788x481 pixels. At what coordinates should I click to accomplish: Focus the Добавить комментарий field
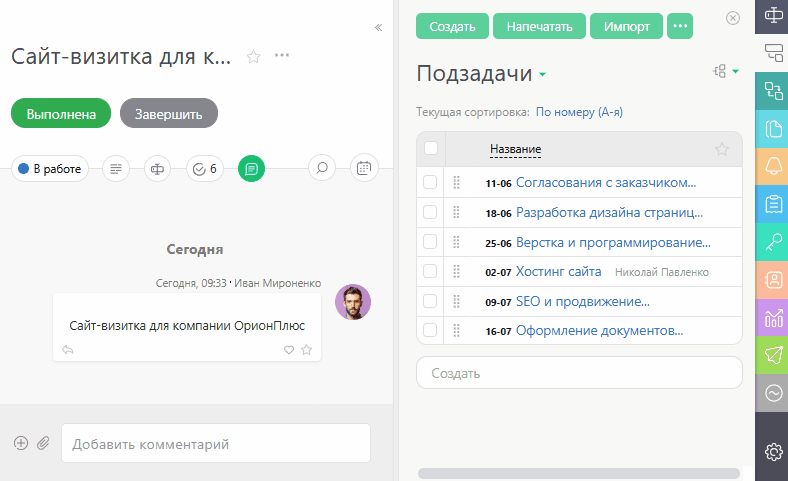click(216, 443)
